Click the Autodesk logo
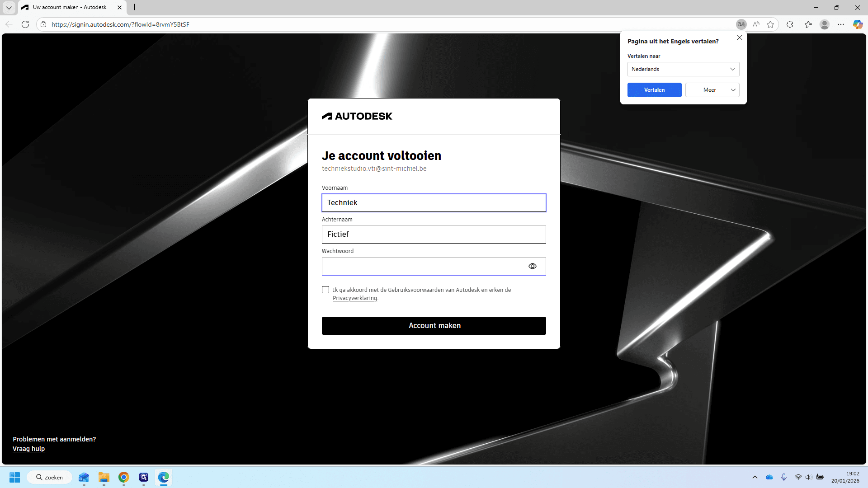Screen dimensions: 868x488 point(357,116)
